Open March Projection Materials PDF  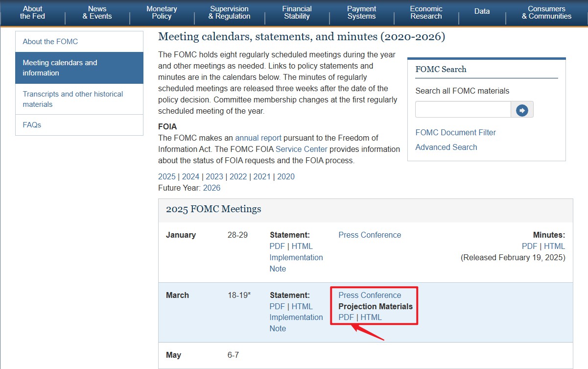pos(346,317)
